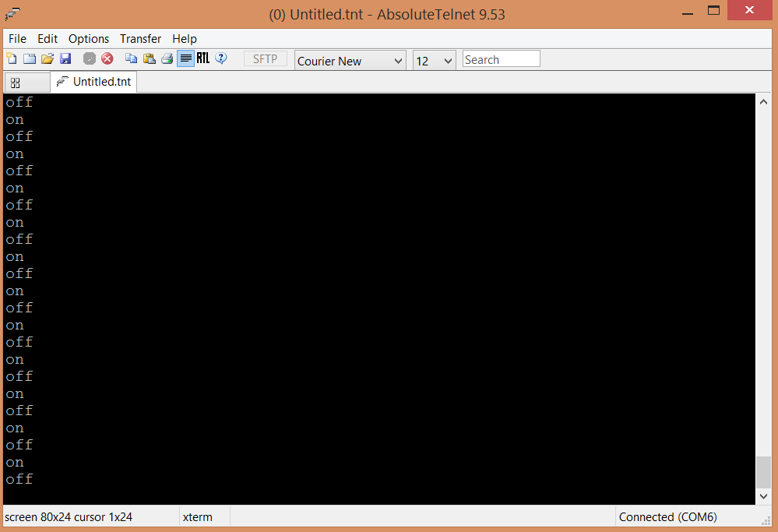Disconnect the session with the red stop icon
Viewport: 778px width, 532px height.
point(107,58)
